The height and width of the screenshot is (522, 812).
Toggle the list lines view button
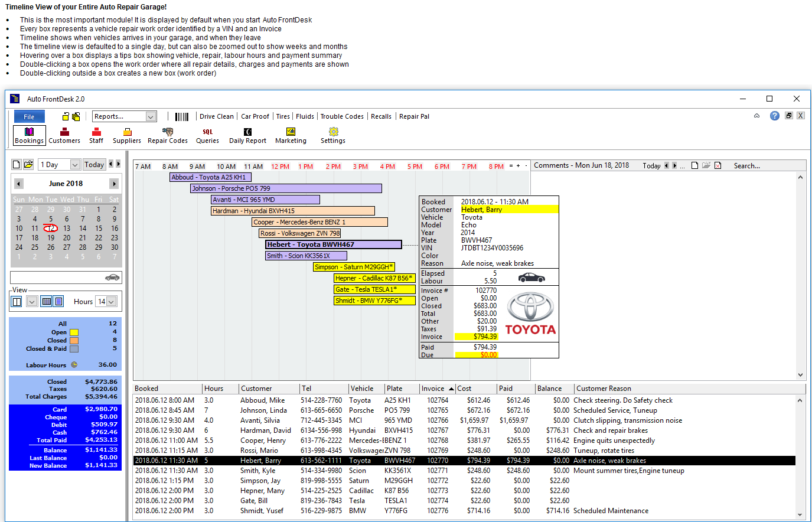[x=58, y=302]
